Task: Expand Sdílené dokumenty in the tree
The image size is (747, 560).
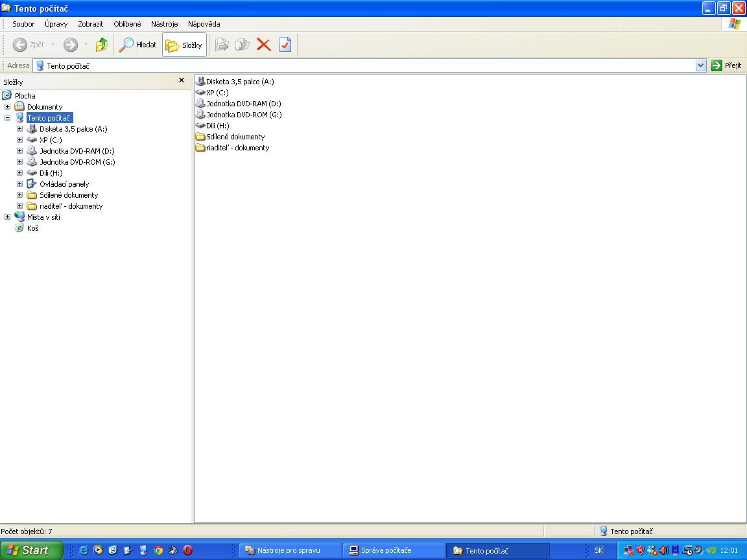Action: (x=19, y=194)
